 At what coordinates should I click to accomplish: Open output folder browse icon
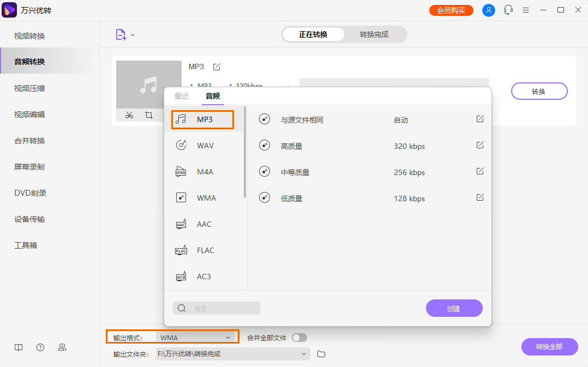tap(321, 354)
